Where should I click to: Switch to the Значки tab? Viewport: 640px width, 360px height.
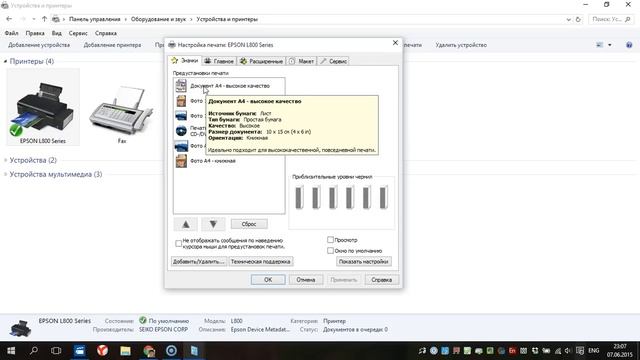pyautogui.click(x=184, y=60)
